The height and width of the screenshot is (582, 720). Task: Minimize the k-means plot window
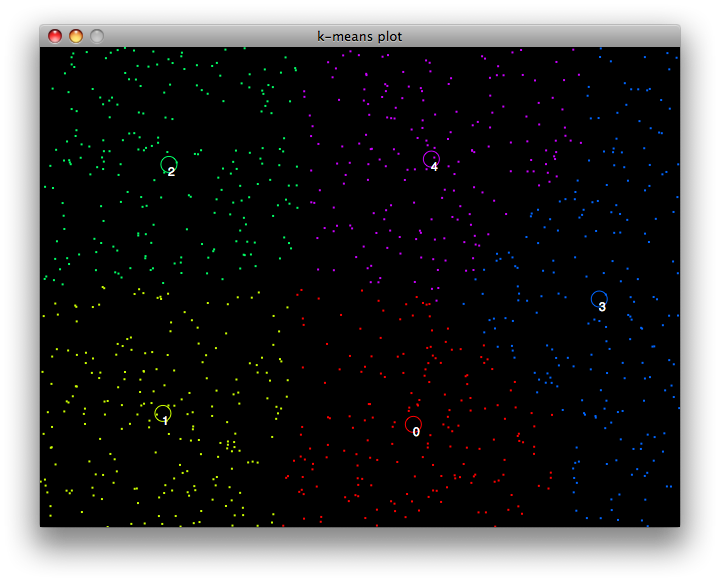point(76,36)
